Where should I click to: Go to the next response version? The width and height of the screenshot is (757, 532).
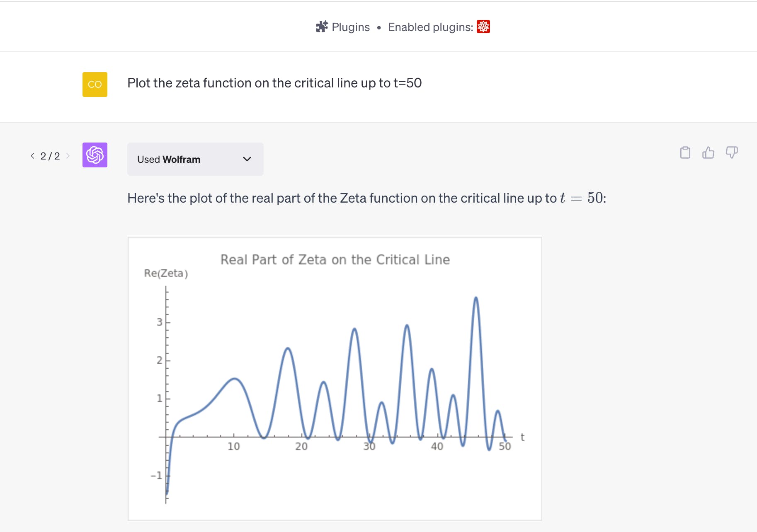(68, 156)
